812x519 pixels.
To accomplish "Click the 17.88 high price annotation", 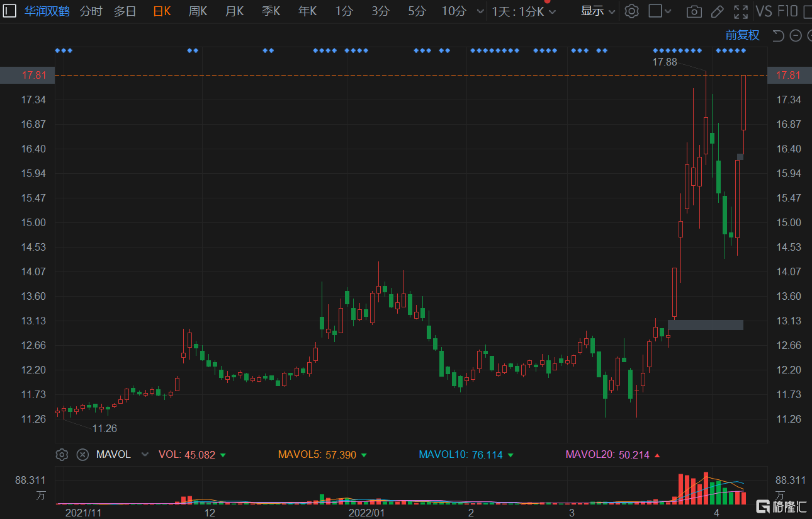I will pos(665,62).
